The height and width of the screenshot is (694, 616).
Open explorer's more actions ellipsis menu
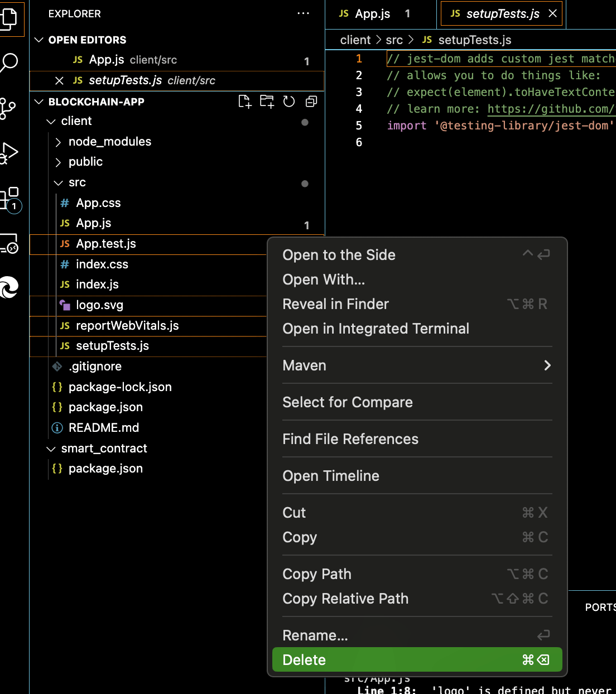pos(303,14)
